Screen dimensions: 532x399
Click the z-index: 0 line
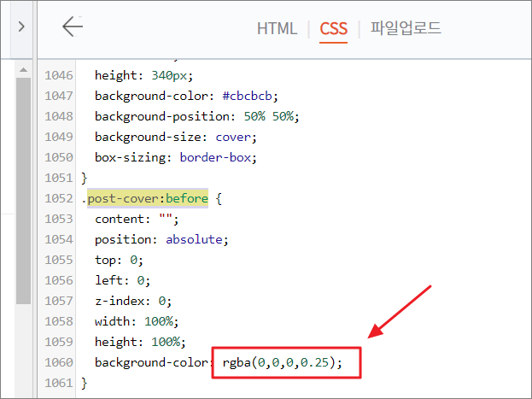tap(133, 302)
